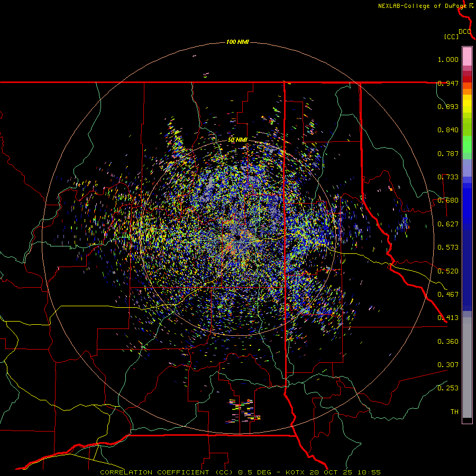Click the 0.573 color scale value
This screenshot has width=476, height=476.
point(448,248)
